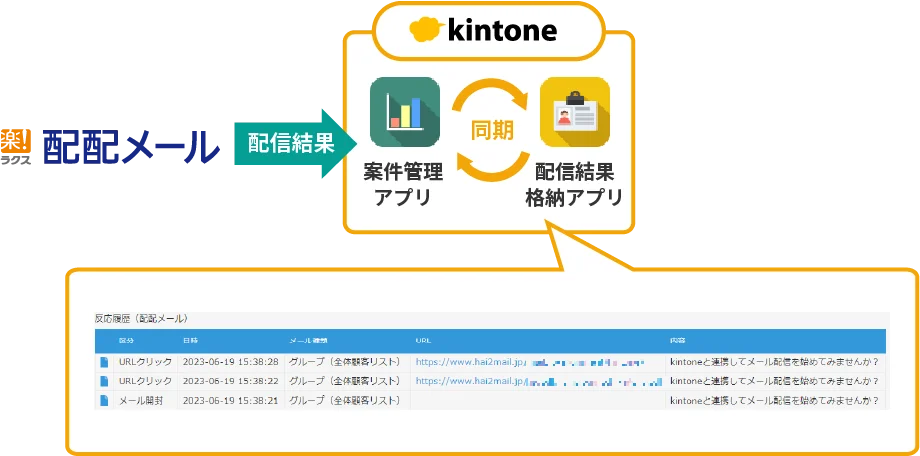Follow the hai2mail.jp link in the 15:38:28 row

click(x=530, y=362)
